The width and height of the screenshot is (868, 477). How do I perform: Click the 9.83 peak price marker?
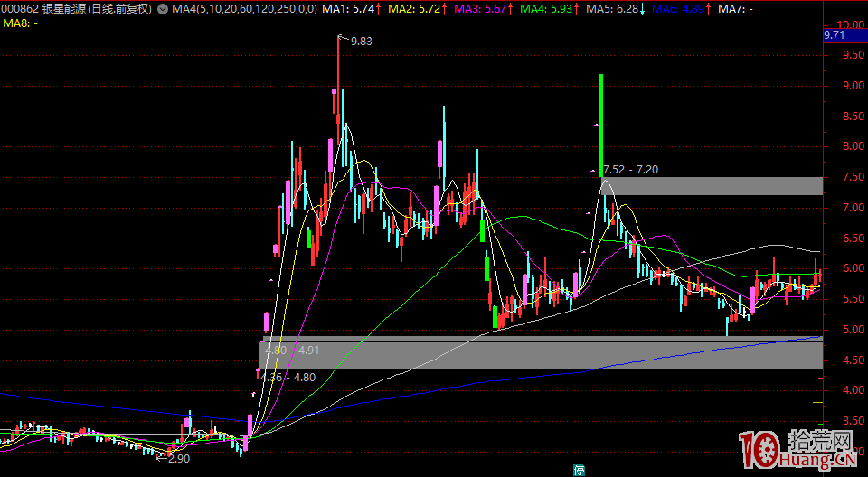(361, 41)
